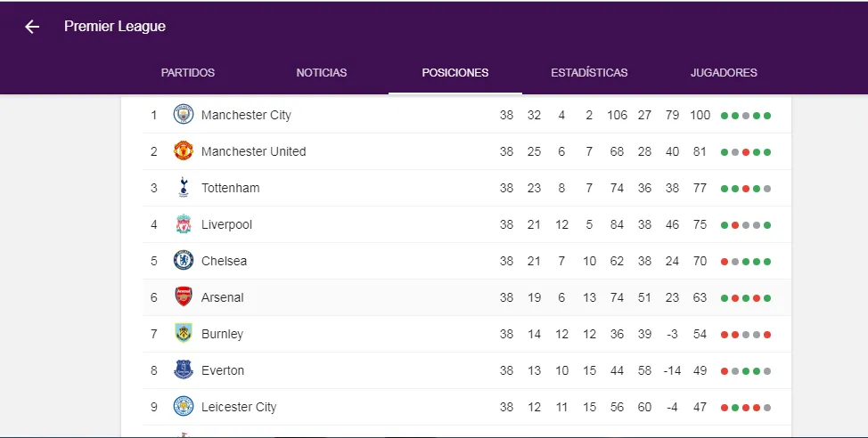Open the NOTICIAS tab
868x438 pixels.
(322, 72)
